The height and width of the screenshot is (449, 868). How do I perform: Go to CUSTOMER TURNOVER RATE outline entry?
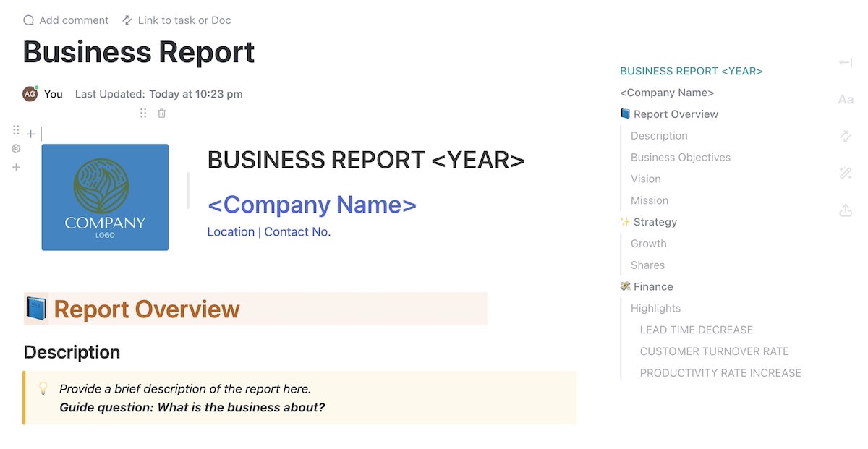click(714, 351)
